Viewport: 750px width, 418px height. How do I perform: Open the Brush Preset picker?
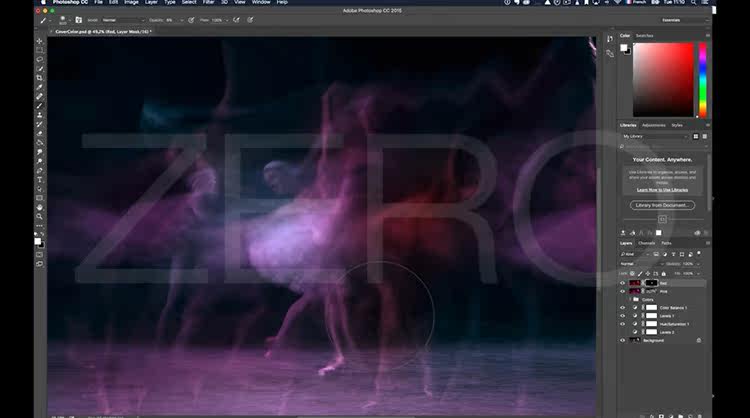coord(64,20)
